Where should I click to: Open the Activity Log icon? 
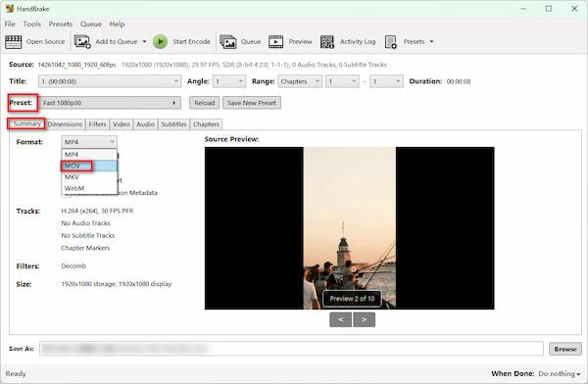click(327, 41)
